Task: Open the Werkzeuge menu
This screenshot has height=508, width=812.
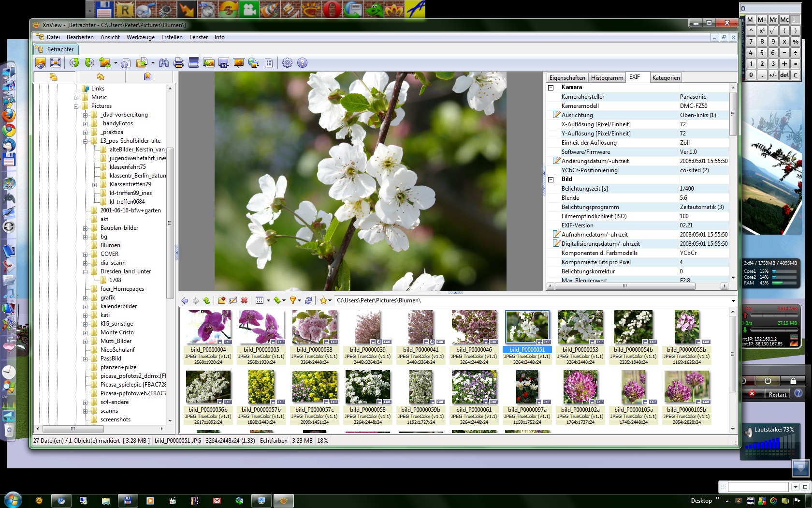Action: [141, 37]
